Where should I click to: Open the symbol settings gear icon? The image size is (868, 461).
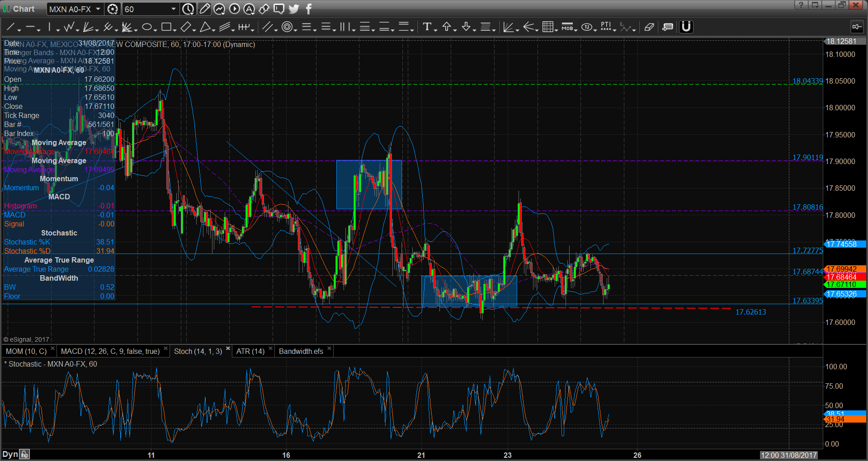point(113,9)
